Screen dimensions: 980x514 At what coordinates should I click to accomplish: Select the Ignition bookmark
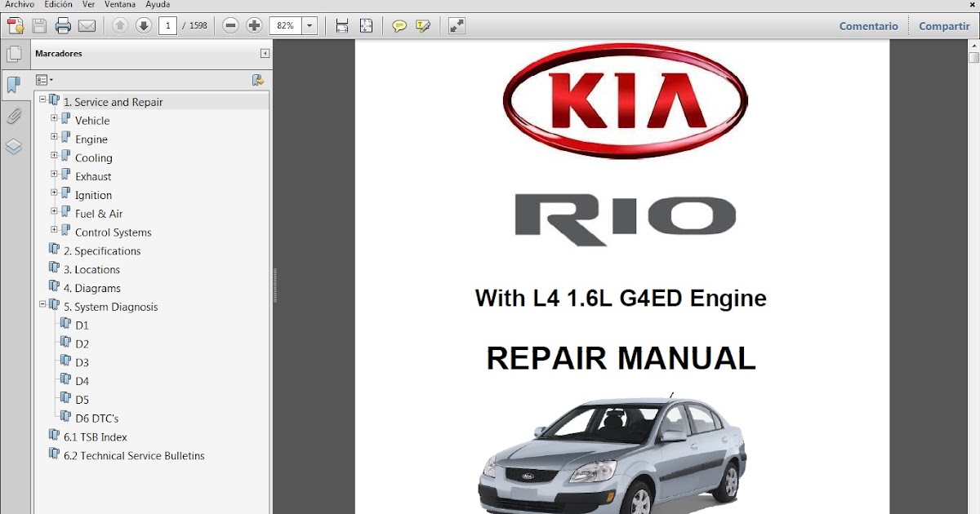[x=94, y=195]
